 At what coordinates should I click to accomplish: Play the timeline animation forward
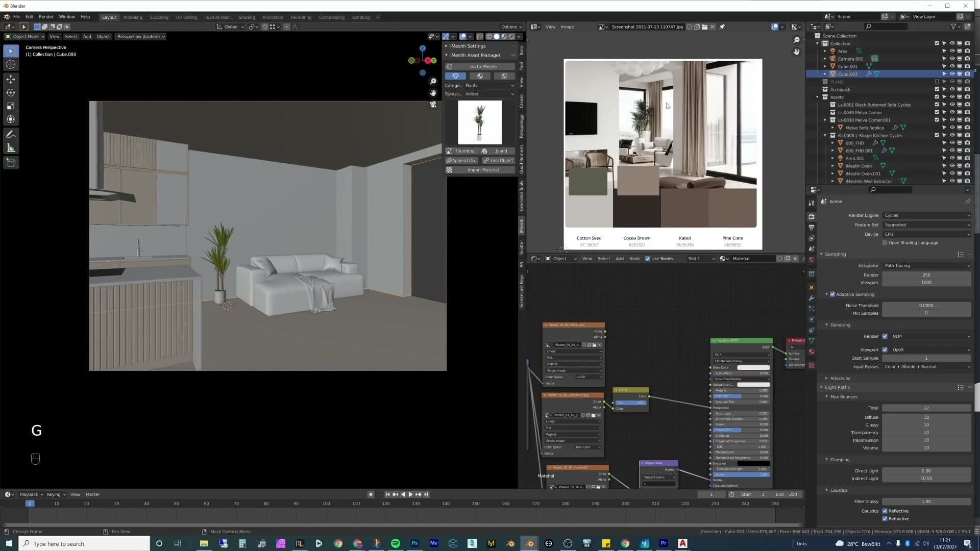click(410, 494)
